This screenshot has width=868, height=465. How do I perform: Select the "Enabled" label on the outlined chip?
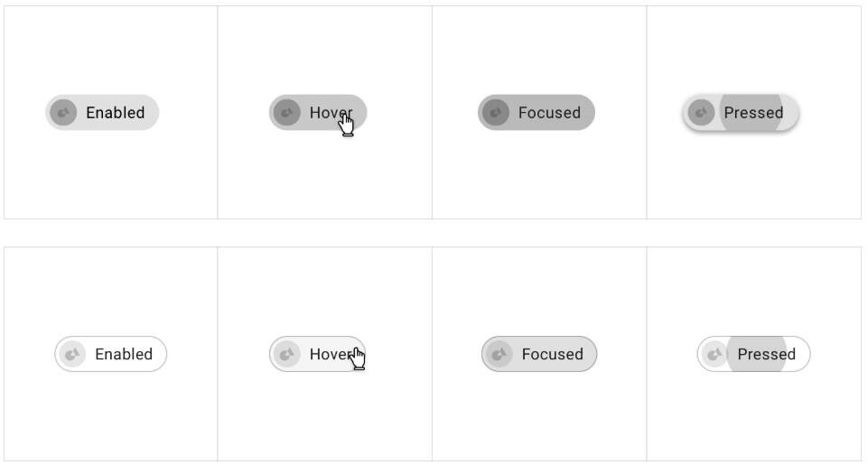pos(124,354)
